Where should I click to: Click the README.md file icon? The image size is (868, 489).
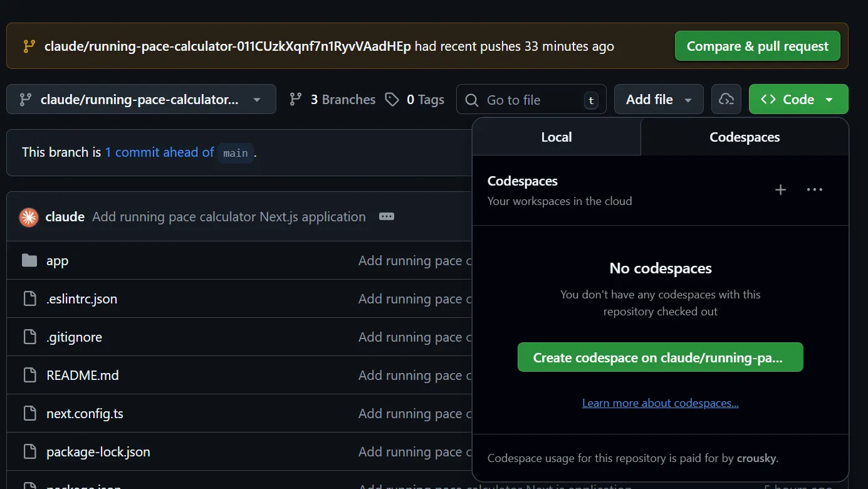click(x=29, y=376)
